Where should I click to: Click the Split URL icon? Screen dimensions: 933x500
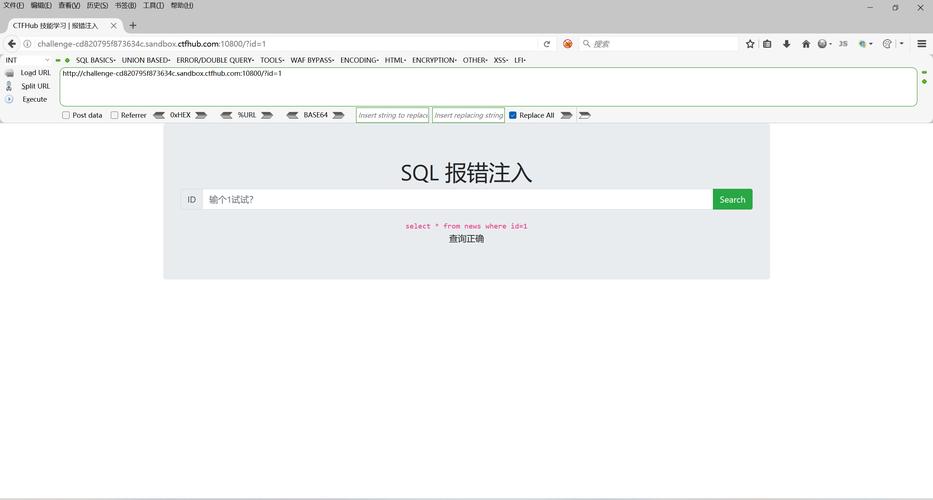coord(9,86)
